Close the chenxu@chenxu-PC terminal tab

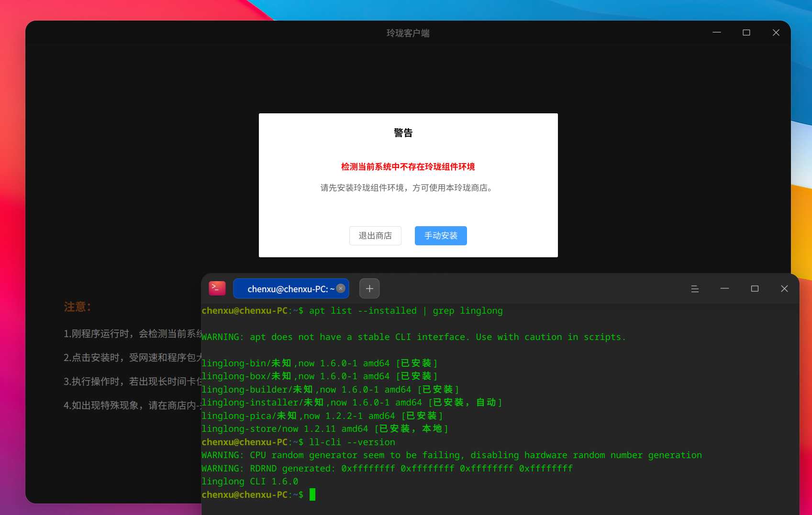pos(341,288)
